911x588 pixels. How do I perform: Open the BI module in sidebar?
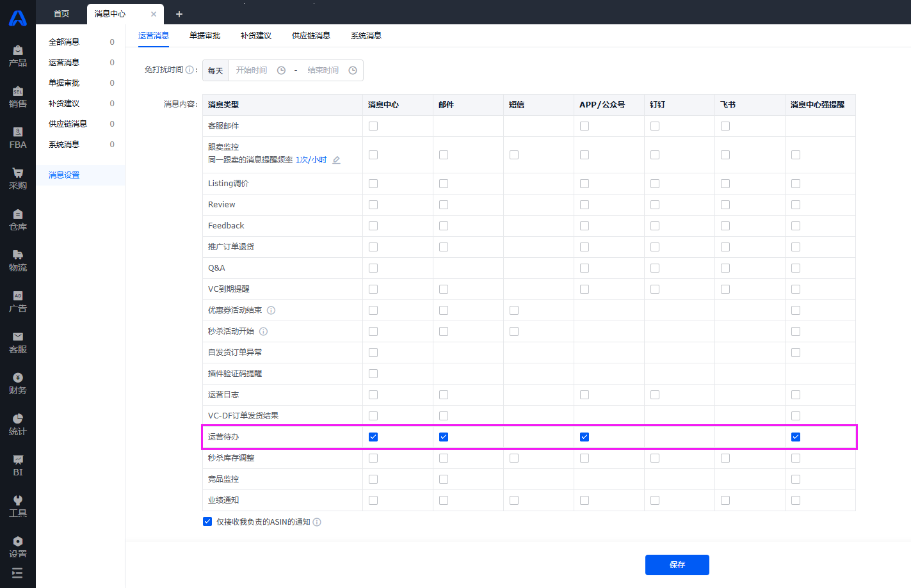click(x=18, y=466)
